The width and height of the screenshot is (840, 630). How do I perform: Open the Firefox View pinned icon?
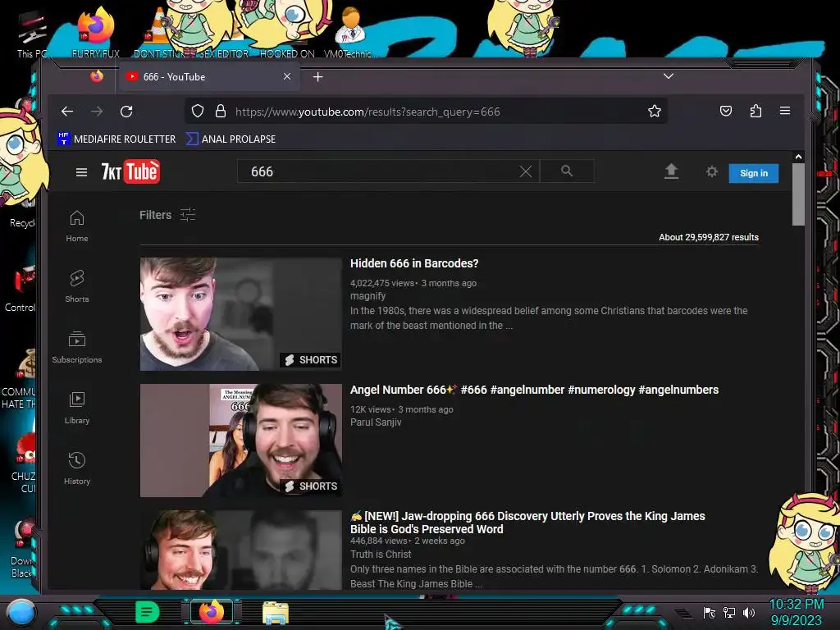97,76
